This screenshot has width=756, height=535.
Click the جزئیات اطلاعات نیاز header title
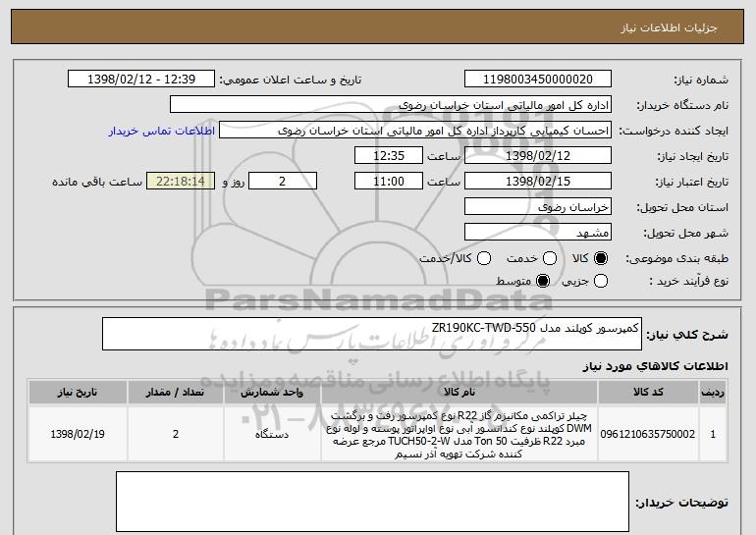coord(669,27)
